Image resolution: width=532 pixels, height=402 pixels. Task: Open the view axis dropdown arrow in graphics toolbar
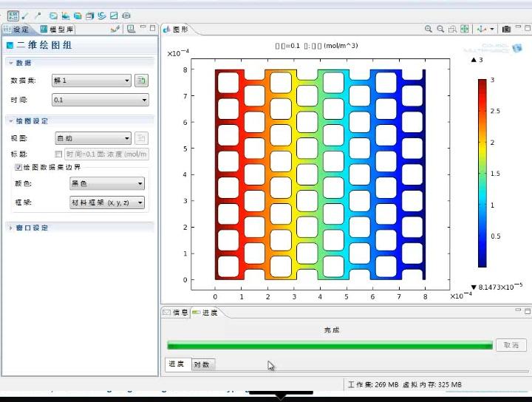492,29
